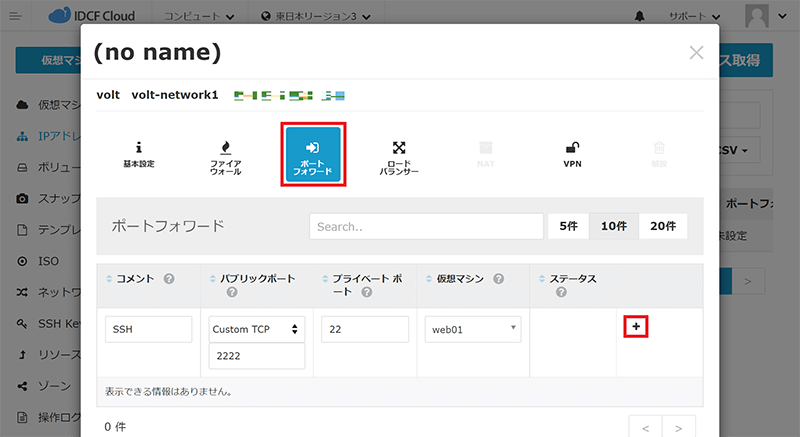Go to next page of results
This screenshot has width=800, height=437.
point(678,428)
